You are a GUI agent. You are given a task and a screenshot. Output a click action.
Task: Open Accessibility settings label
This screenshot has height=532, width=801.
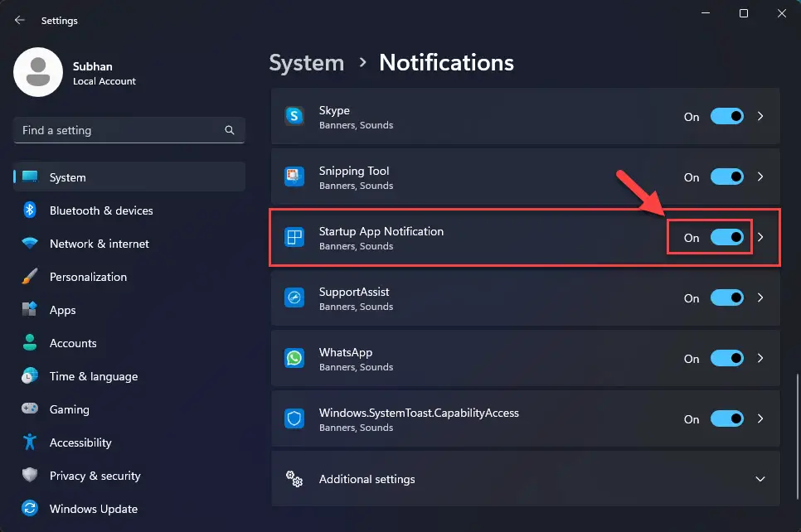click(x=80, y=443)
